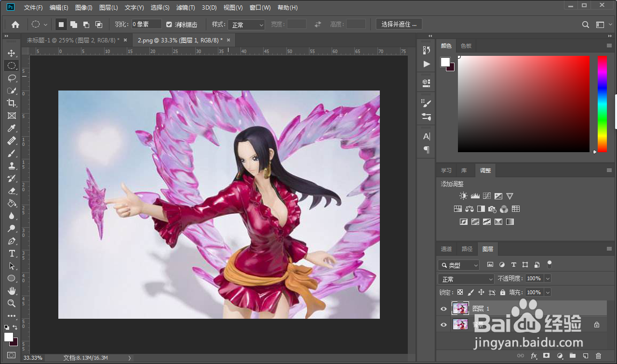This screenshot has height=364, width=617.
Task: Select the Move tool
Action: coord(12,53)
